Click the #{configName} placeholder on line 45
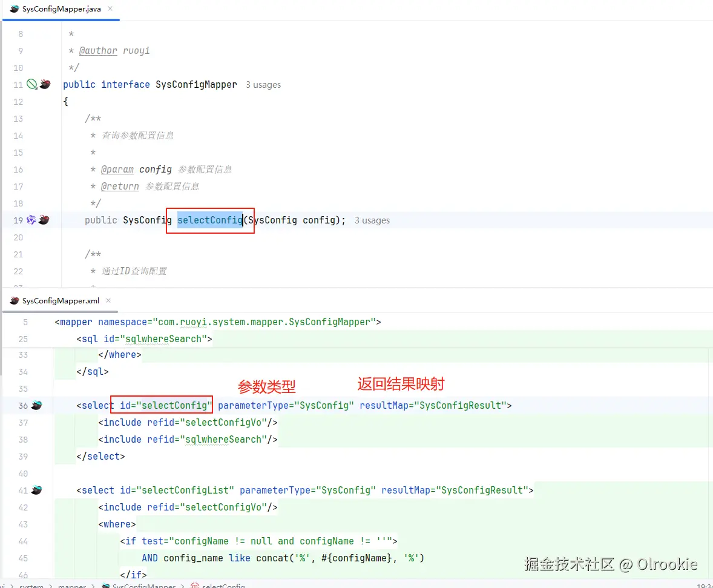 (x=356, y=558)
